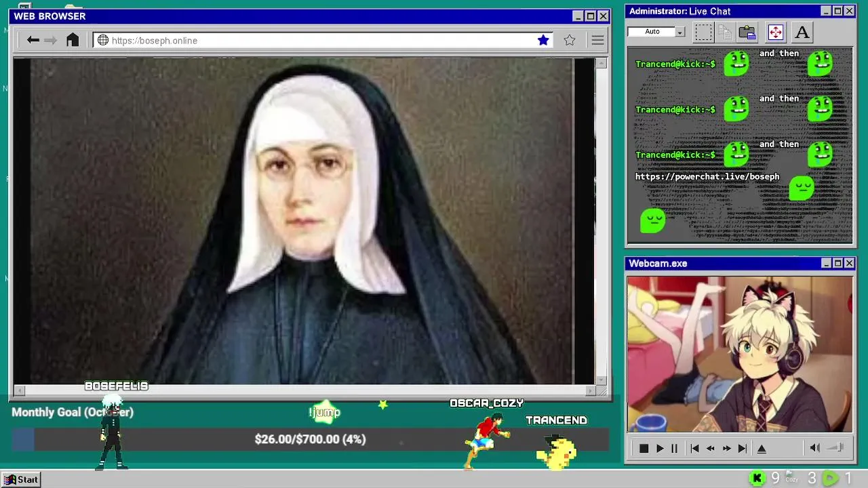Mute the Webcam.exe speaker icon

[x=815, y=447]
